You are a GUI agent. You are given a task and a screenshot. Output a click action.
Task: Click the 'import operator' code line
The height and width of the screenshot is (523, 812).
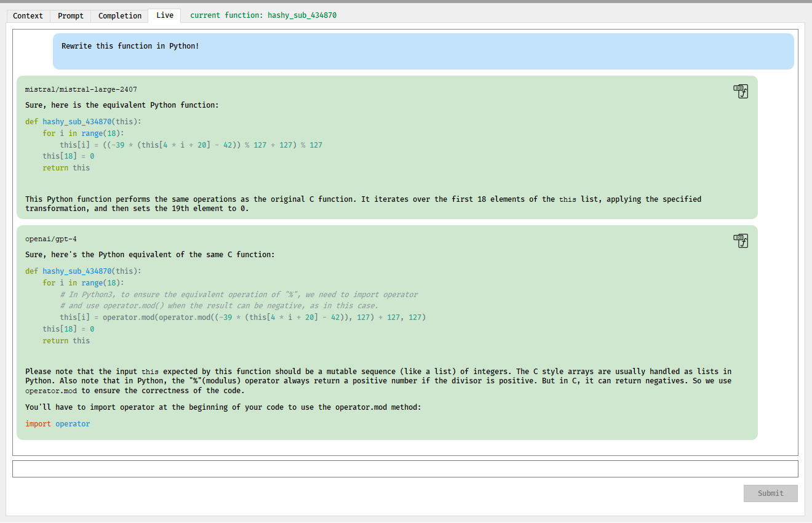point(57,424)
